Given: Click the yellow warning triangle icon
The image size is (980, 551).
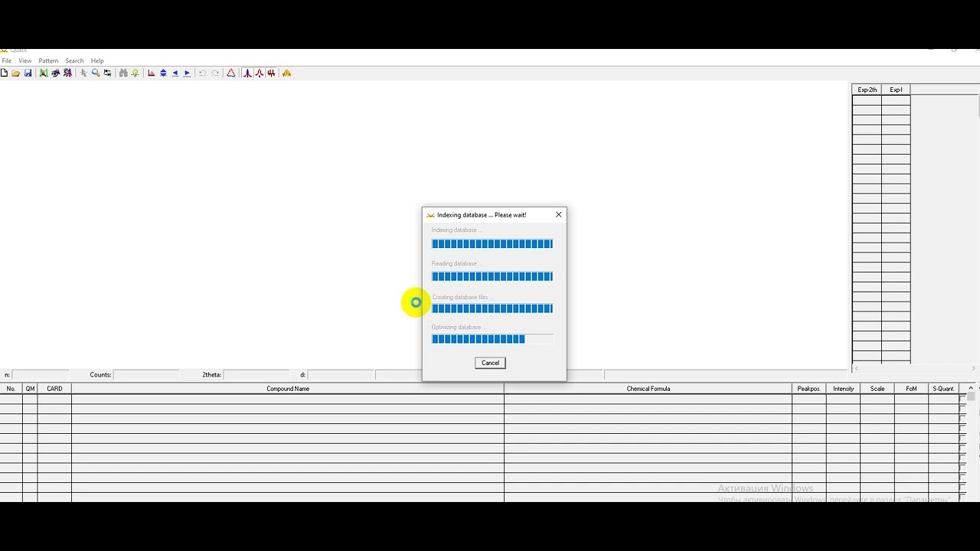Looking at the screenshot, I should (286, 73).
